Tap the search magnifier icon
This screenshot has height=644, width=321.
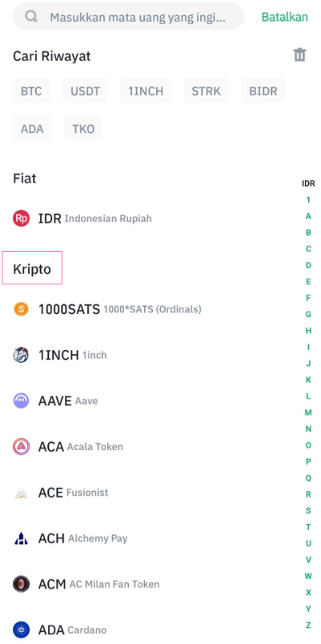click(x=31, y=17)
